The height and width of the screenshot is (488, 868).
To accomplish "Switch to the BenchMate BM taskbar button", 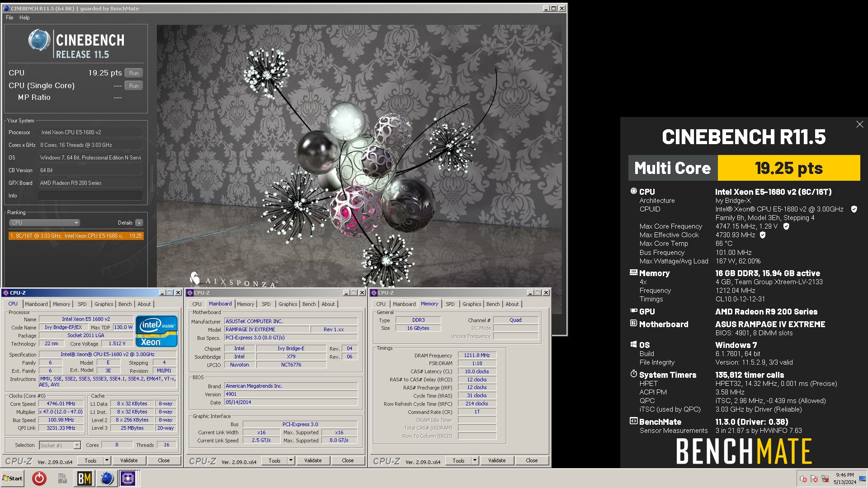I will point(85,478).
